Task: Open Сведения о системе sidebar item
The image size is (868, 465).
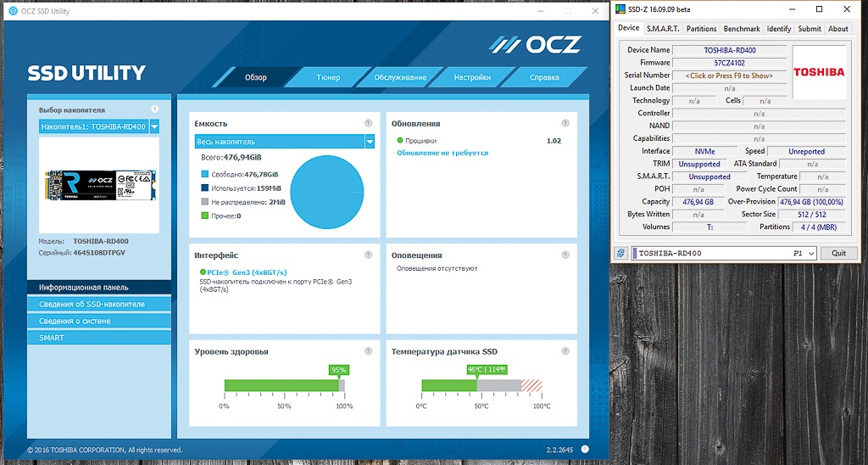Action: pos(99,321)
